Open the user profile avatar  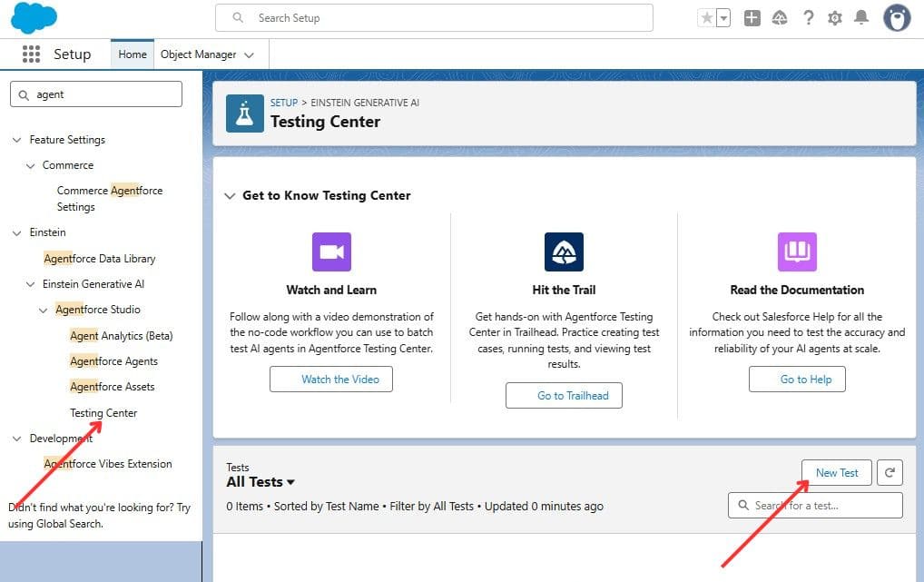point(897,18)
